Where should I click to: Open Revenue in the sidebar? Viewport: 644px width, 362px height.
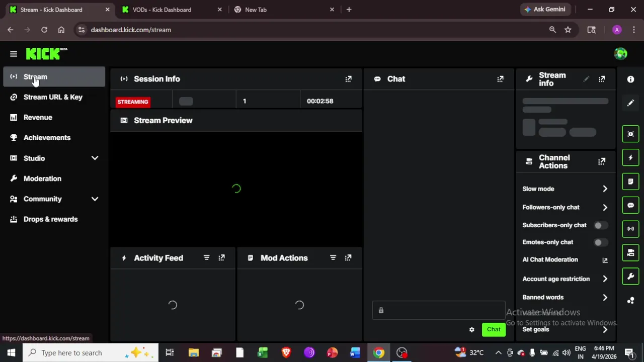click(54, 117)
